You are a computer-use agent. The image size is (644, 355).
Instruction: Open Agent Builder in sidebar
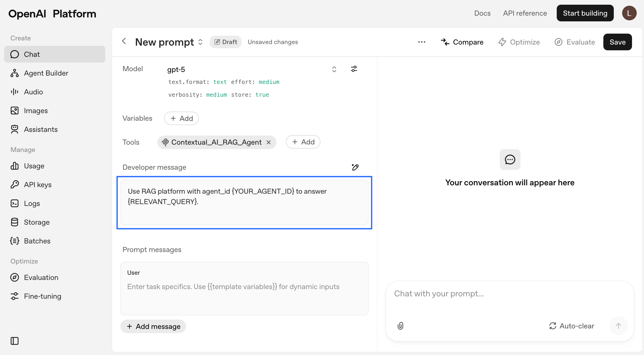(x=46, y=73)
